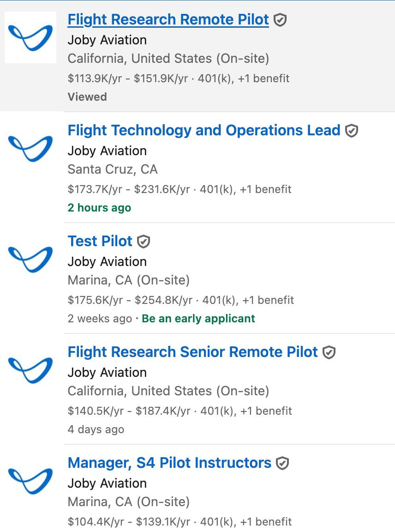Click Joby Aviation under Test Pilot title
Viewport: 395px width, 532px height.
tap(107, 261)
